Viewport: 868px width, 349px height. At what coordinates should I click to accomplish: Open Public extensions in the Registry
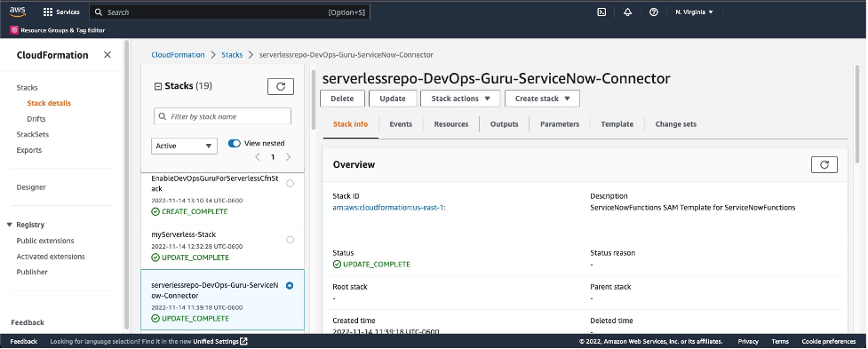point(44,241)
